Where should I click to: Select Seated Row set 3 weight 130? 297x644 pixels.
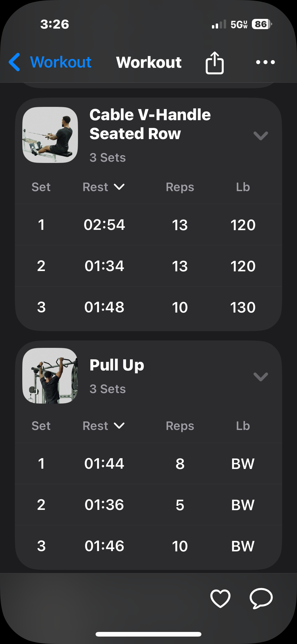pos(243,307)
